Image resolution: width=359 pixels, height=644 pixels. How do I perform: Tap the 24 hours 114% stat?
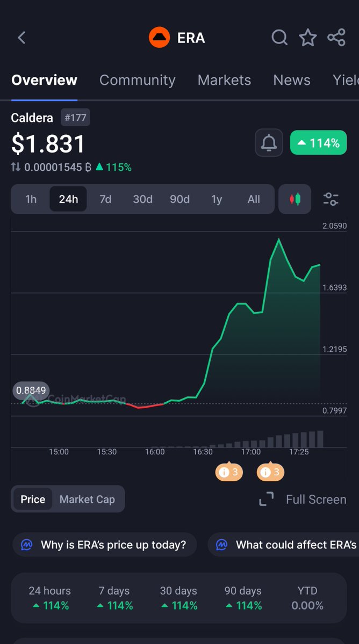50,598
